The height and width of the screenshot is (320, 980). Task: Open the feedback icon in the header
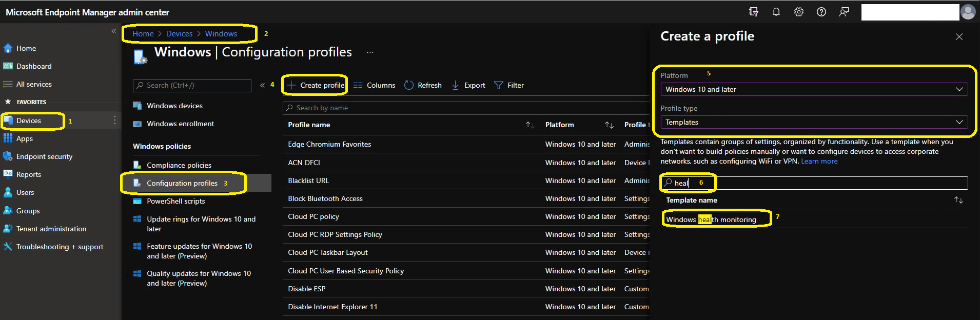(844, 12)
